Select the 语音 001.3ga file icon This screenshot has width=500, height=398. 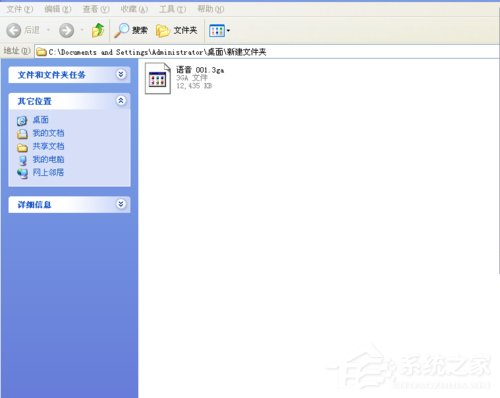158,79
